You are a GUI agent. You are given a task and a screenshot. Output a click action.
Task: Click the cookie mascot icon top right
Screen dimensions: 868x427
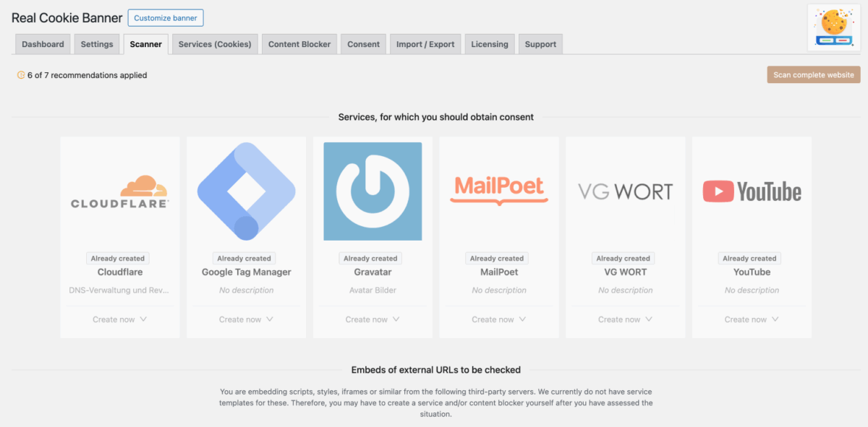(x=834, y=28)
